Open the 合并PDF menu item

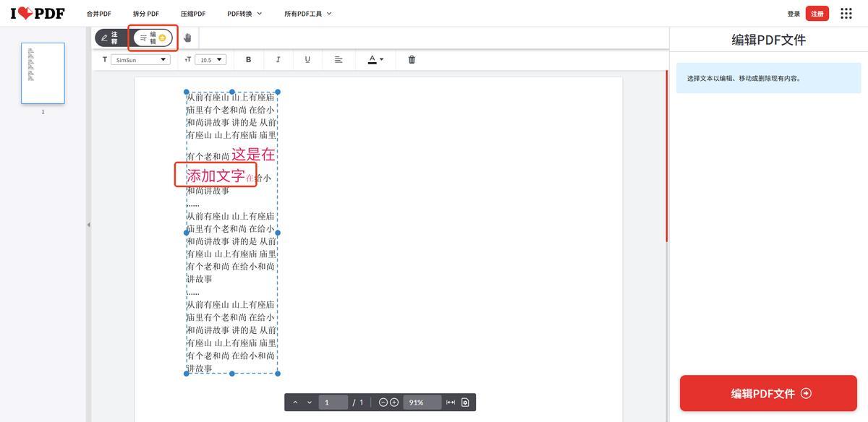click(x=99, y=14)
